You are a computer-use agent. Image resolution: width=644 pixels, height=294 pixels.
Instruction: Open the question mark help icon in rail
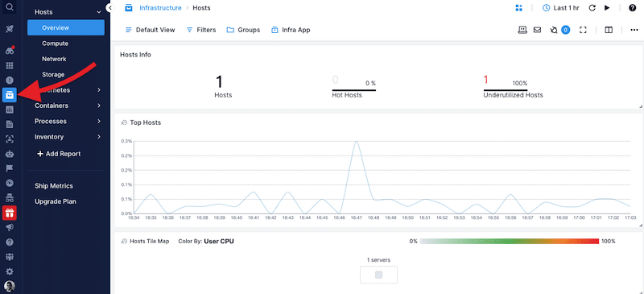[x=10, y=242]
